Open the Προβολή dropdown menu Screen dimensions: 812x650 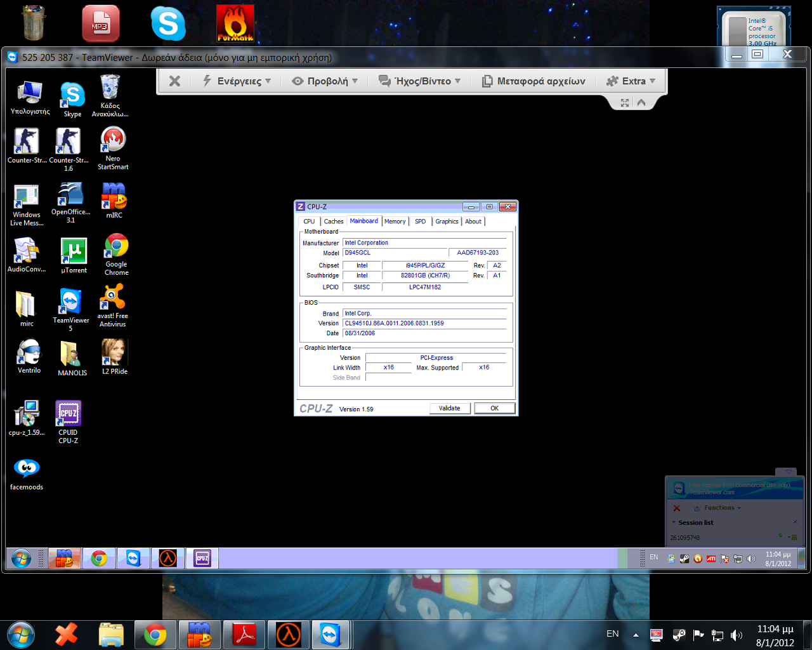tap(325, 81)
